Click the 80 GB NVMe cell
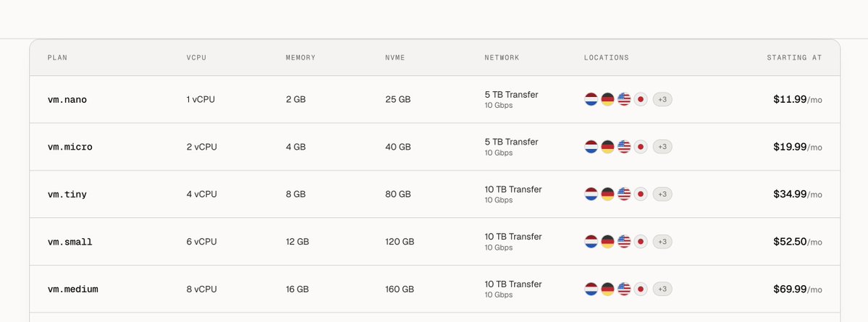Screen dimensions: 868x322 (398, 194)
